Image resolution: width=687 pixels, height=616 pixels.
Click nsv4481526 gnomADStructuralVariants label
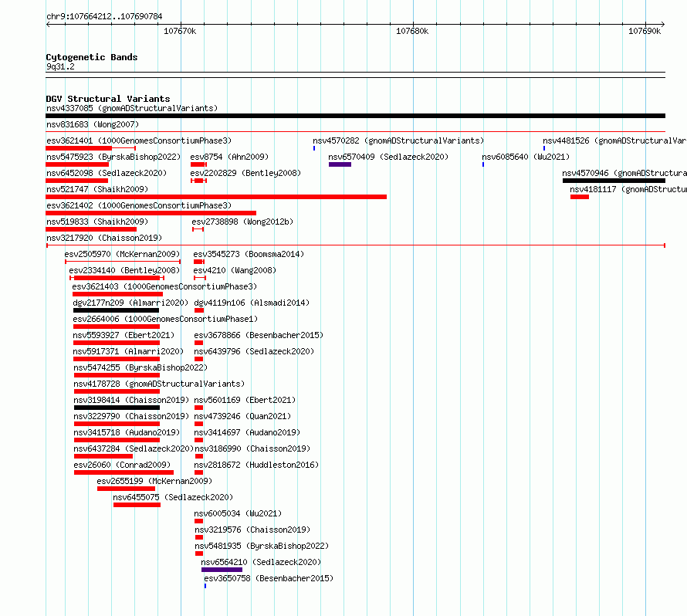click(614, 140)
